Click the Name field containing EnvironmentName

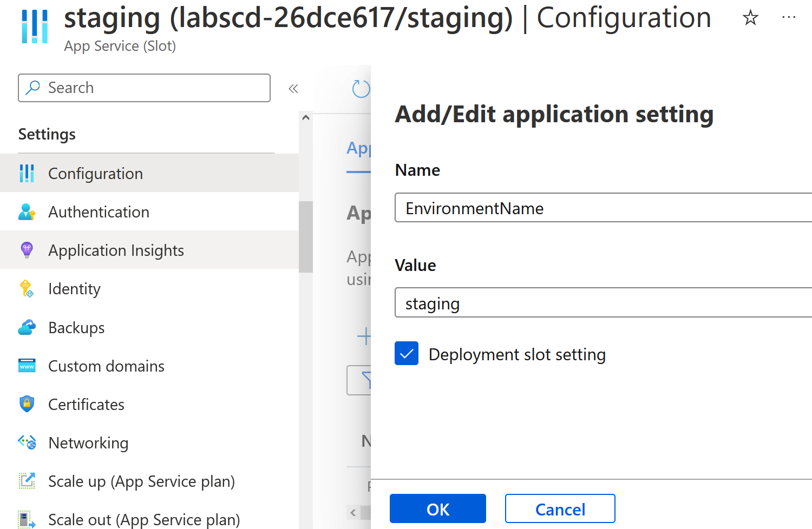(x=603, y=208)
